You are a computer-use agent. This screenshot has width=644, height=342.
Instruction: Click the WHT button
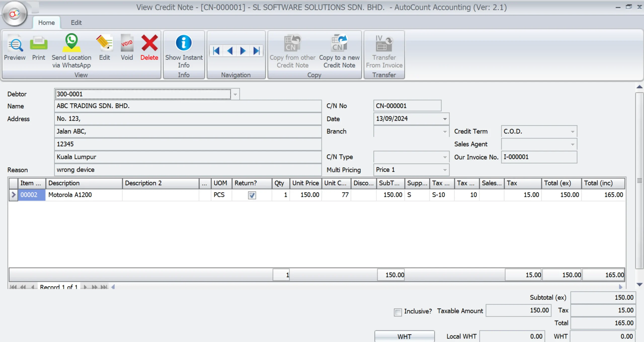404,336
